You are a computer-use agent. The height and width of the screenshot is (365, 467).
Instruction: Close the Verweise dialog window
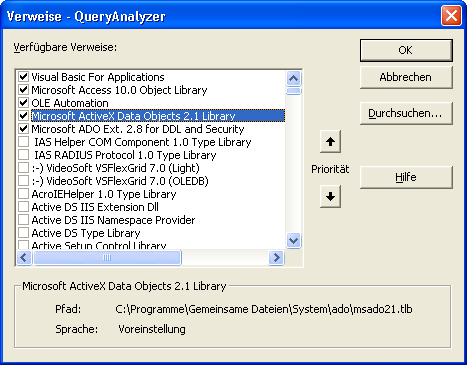pos(451,16)
